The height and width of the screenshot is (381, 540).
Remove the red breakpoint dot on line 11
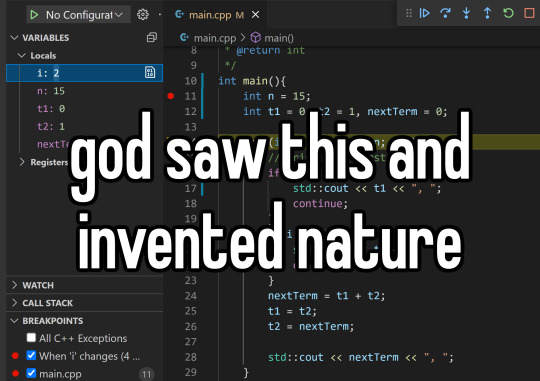[x=171, y=96]
